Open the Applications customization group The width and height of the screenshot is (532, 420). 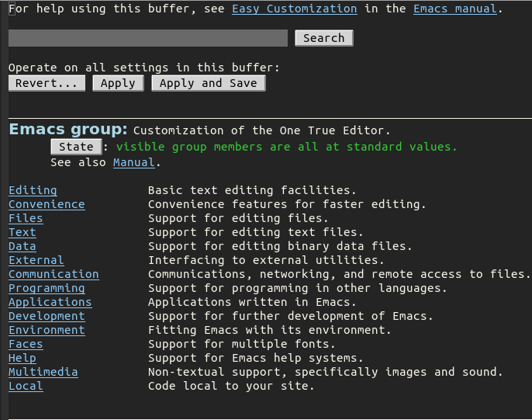tap(50, 302)
